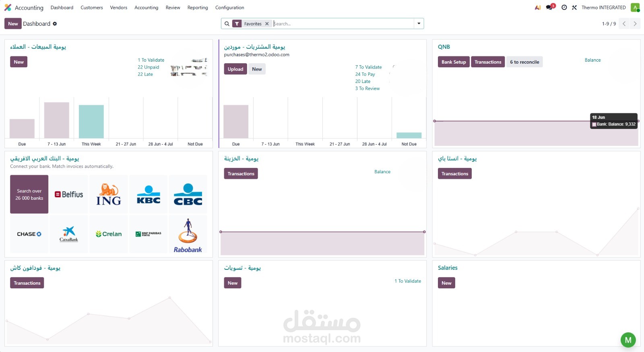Open the Vendors menu

tap(119, 8)
